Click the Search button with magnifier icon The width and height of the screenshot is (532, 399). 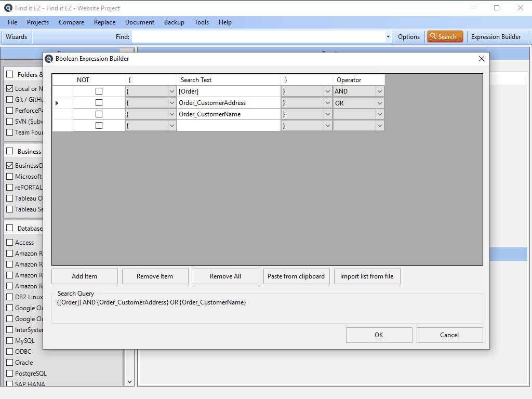pos(445,37)
